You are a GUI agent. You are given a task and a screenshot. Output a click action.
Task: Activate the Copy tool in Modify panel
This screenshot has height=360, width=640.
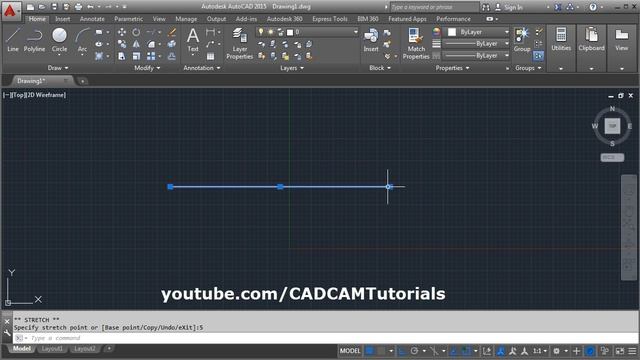(122, 44)
